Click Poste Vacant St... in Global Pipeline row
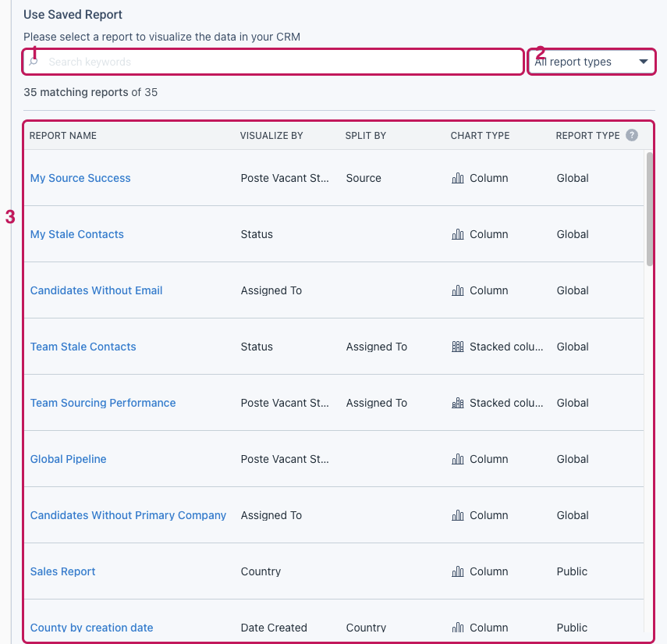 coord(285,459)
